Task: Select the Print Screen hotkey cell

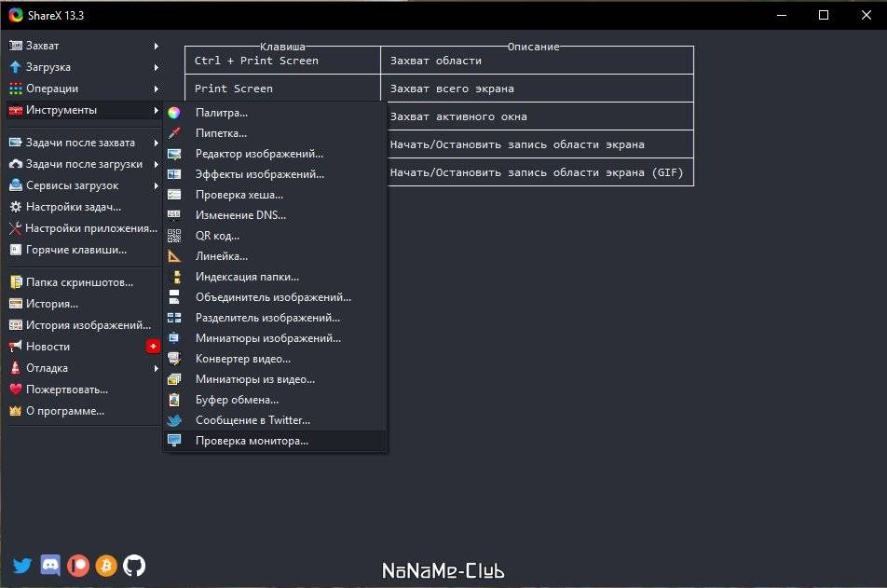Action: pos(283,89)
